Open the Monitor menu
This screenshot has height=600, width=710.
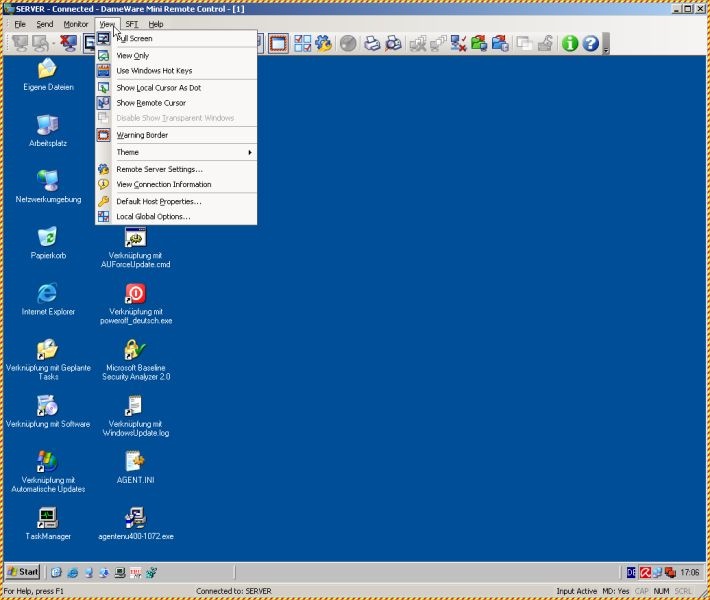tap(76, 23)
